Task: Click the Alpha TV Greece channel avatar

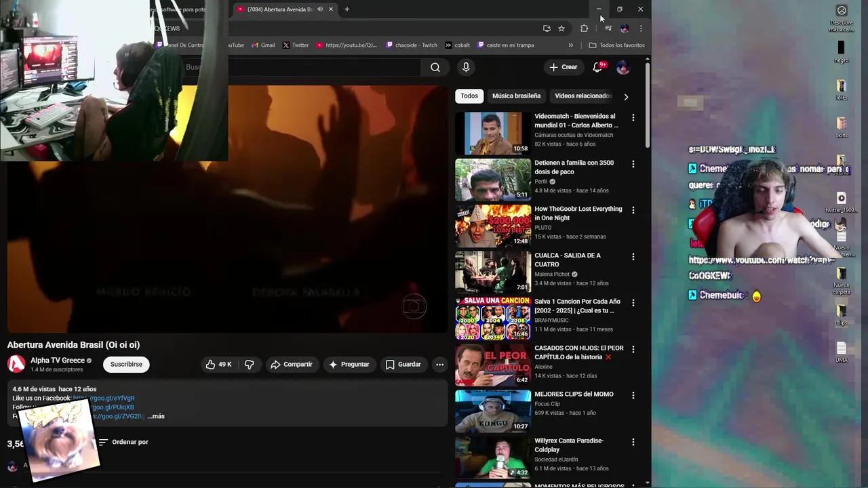Action: [16, 365]
